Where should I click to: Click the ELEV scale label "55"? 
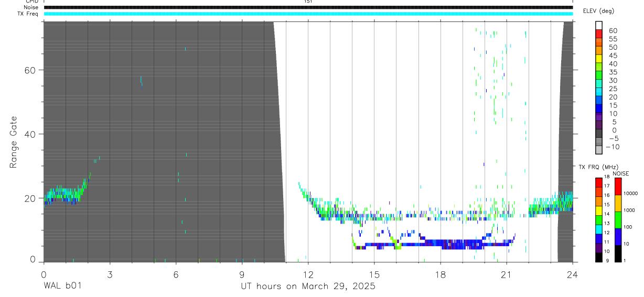[613, 39]
